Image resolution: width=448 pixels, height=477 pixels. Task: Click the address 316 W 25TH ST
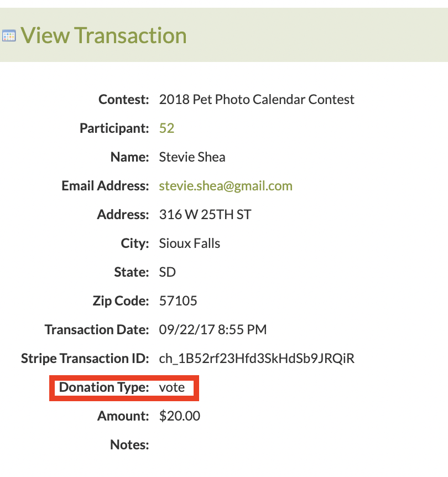pos(205,215)
